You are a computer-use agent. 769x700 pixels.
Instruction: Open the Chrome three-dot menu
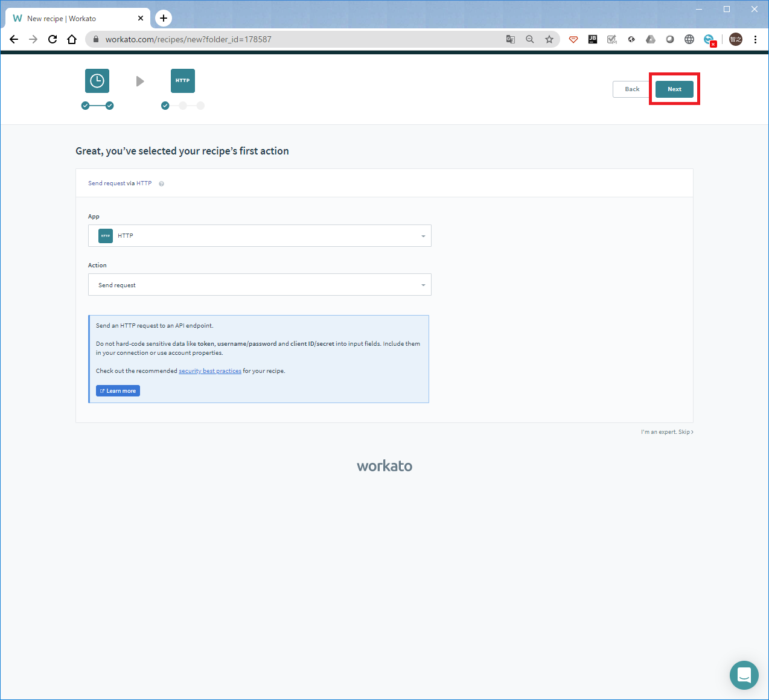click(x=755, y=39)
